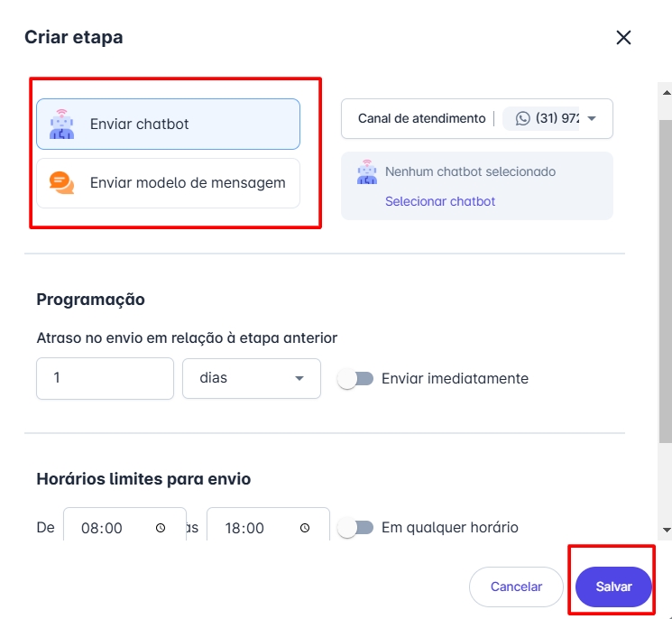This screenshot has width=672, height=619.
Task: Close the Criar etapa dialog
Action: pyautogui.click(x=623, y=38)
